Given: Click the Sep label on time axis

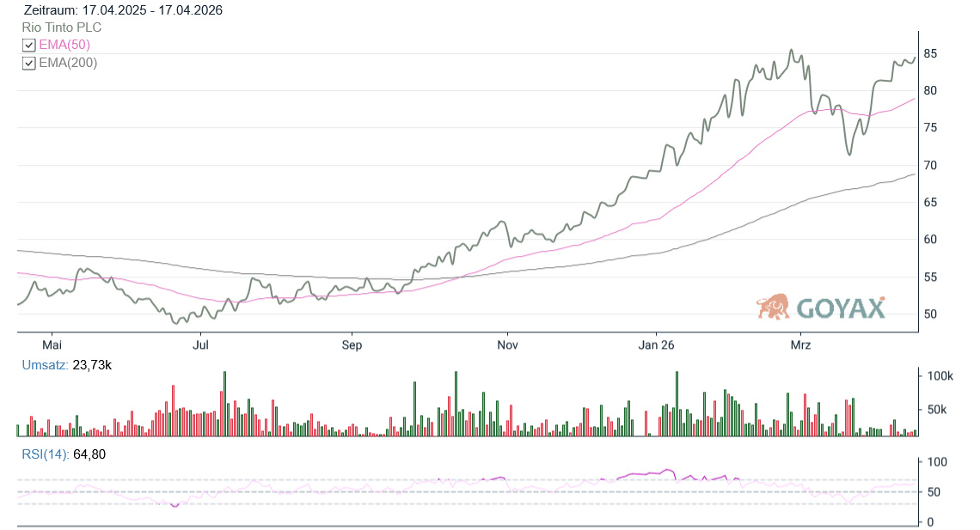Looking at the screenshot, I should point(352,345).
